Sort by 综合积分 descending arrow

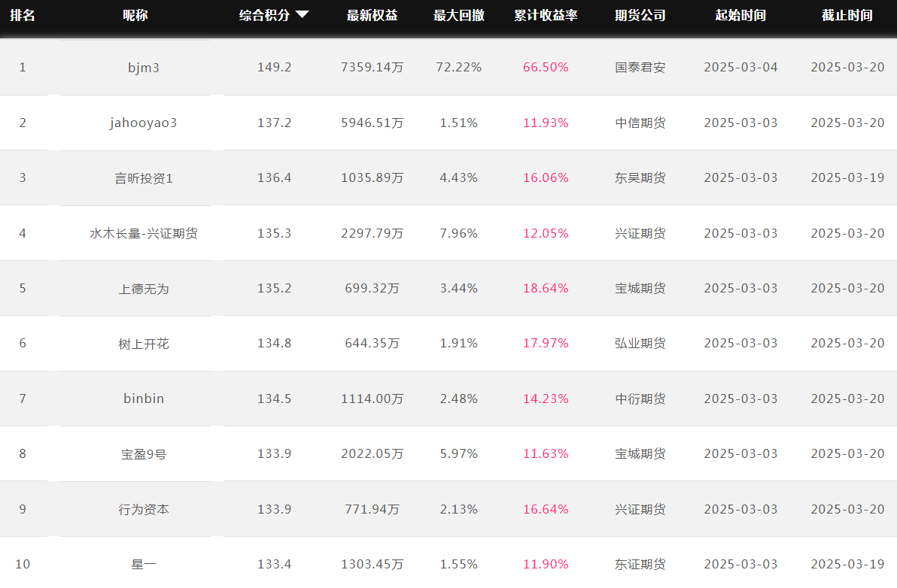pos(302,15)
